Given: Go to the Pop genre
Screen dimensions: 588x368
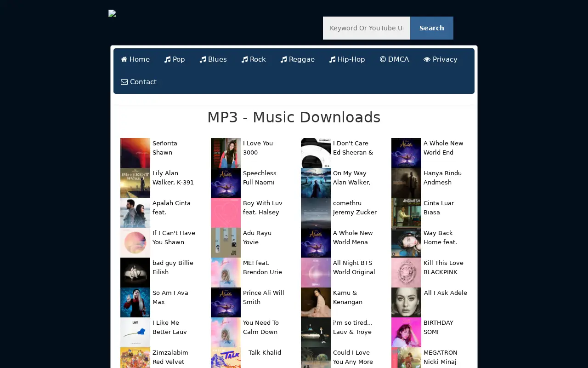Looking at the screenshot, I should pyautogui.click(x=175, y=59).
